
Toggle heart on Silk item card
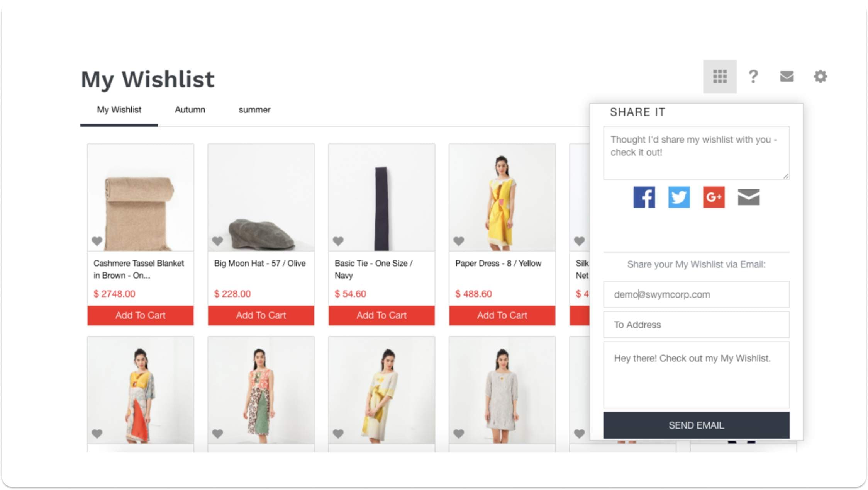579,241
